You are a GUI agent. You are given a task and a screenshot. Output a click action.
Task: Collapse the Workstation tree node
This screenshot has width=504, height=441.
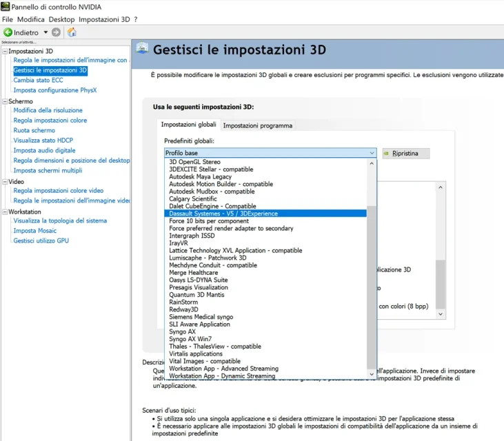point(5,212)
